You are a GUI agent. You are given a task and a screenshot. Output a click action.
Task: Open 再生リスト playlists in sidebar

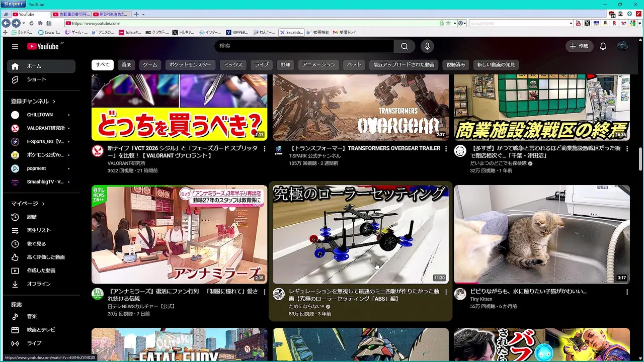pos(41,230)
